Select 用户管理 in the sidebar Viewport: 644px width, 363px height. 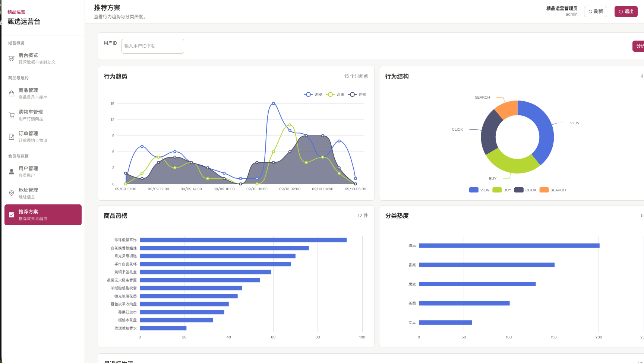point(43,172)
